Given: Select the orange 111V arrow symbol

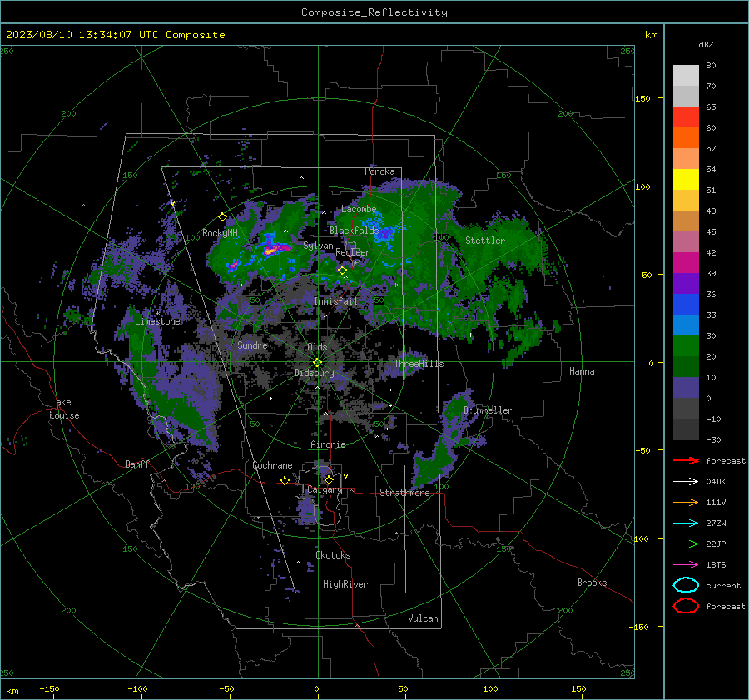Looking at the screenshot, I should 686,502.
